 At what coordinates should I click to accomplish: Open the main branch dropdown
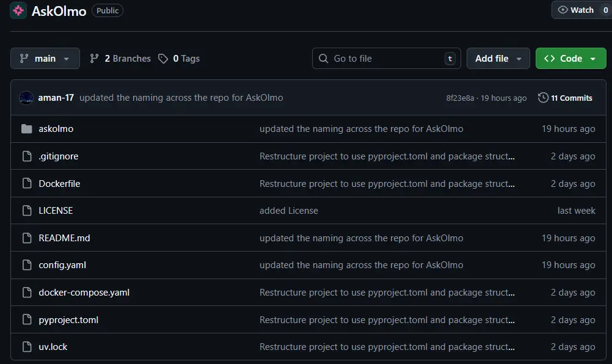pyautogui.click(x=45, y=59)
